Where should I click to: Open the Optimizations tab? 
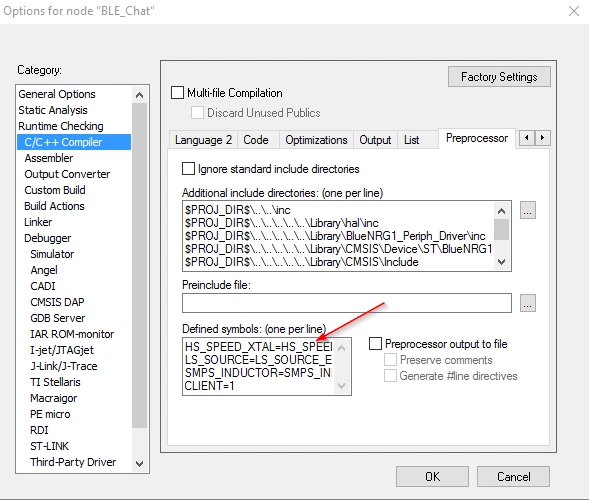tap(316, 140)
